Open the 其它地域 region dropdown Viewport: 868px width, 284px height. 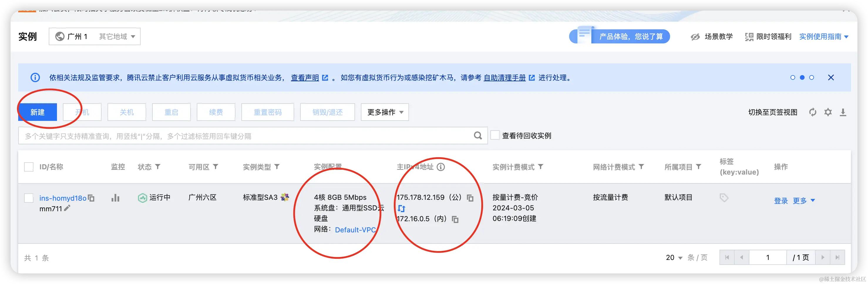click(x=117, y=36)
